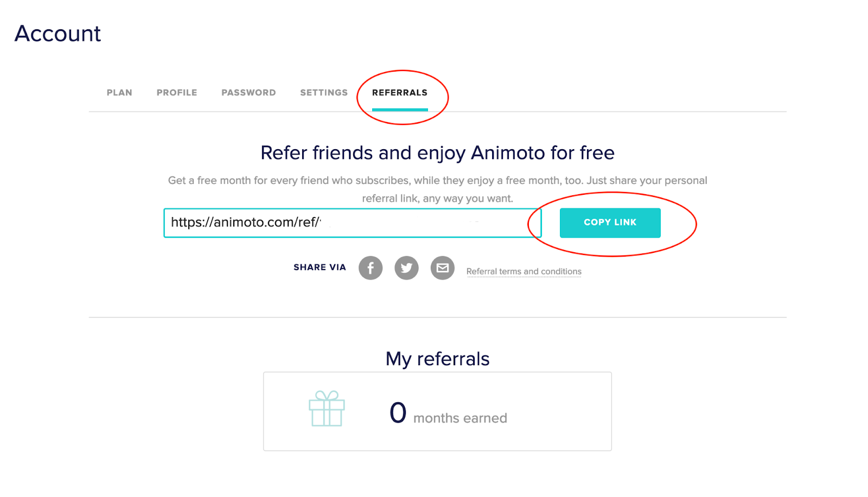Click the My referrals heading
This screenshot has height=497, width=868.
coord(437,359)
